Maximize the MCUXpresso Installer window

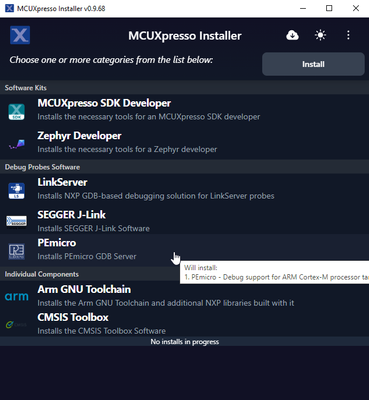click(x=329, y=8)
